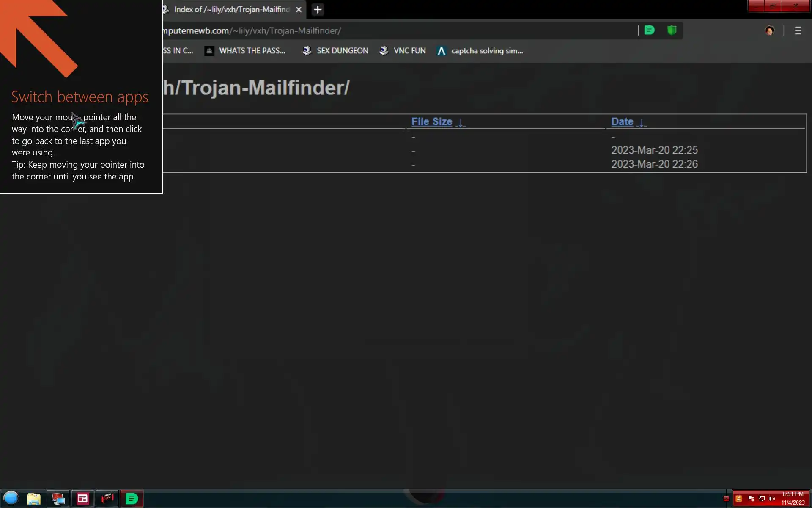Show hidden system tray icons
Viewport: 812px width, 508px height.
click(x=726, y=499)
